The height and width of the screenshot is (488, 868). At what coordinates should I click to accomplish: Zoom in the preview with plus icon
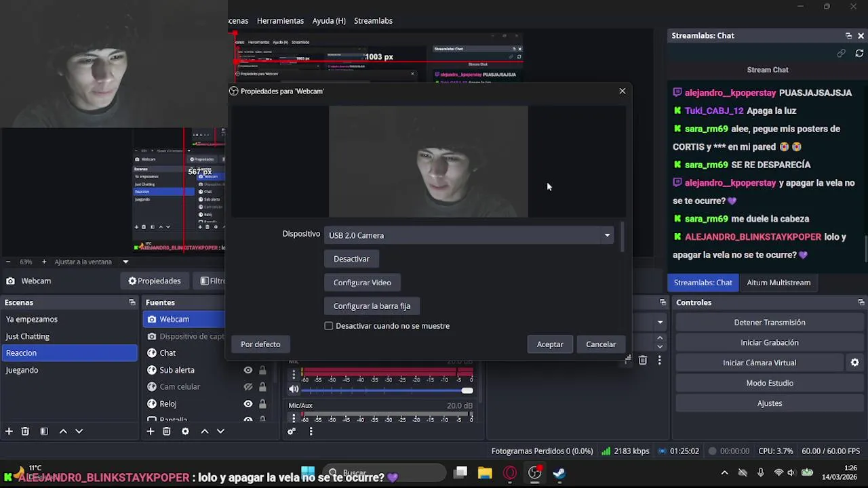click(44, 262)
